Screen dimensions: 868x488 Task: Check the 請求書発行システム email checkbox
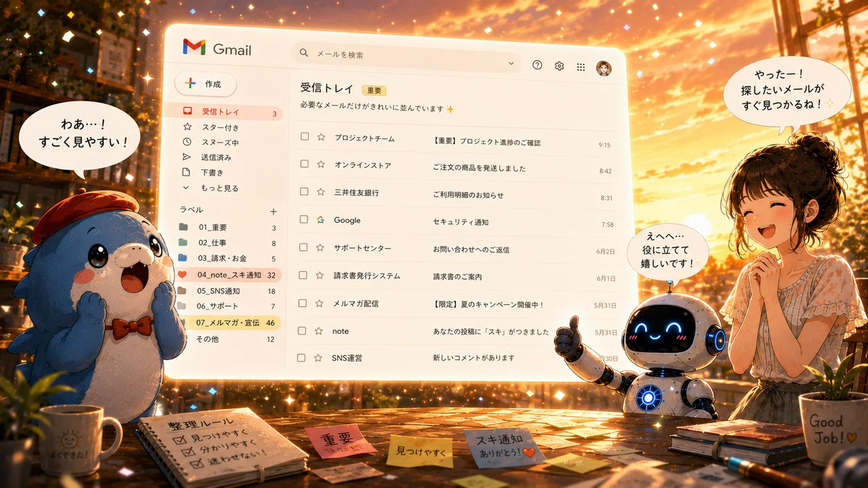pos(303,275)
